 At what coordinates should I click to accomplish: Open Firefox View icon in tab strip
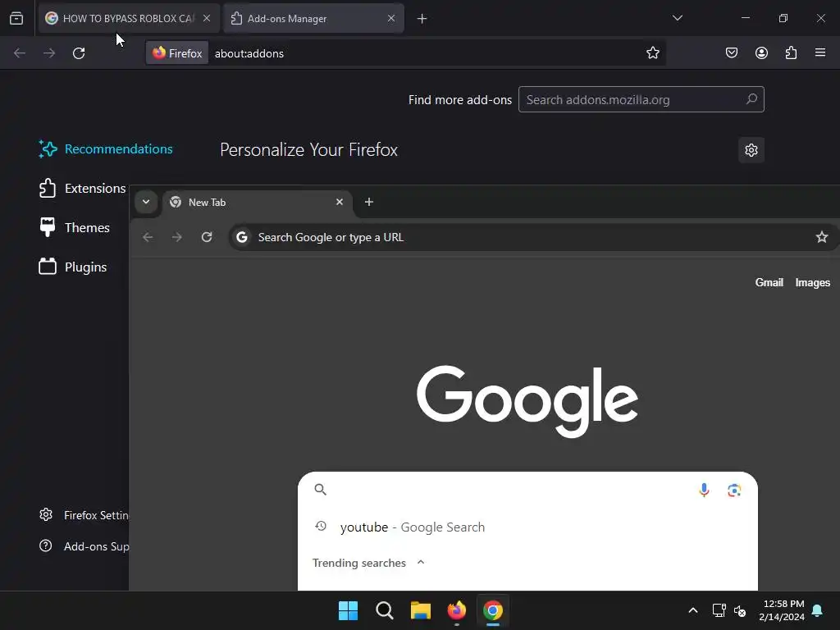(16, 18)
